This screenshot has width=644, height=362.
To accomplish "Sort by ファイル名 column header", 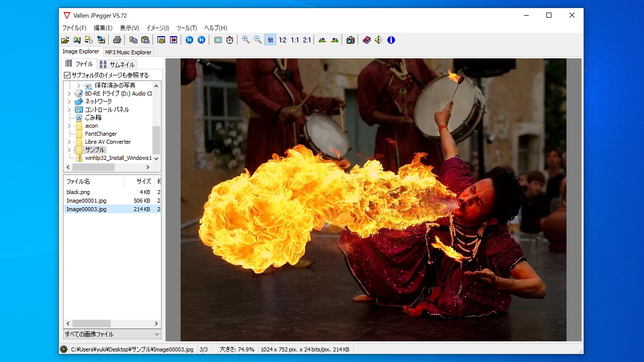I will [x=93, y=182].
